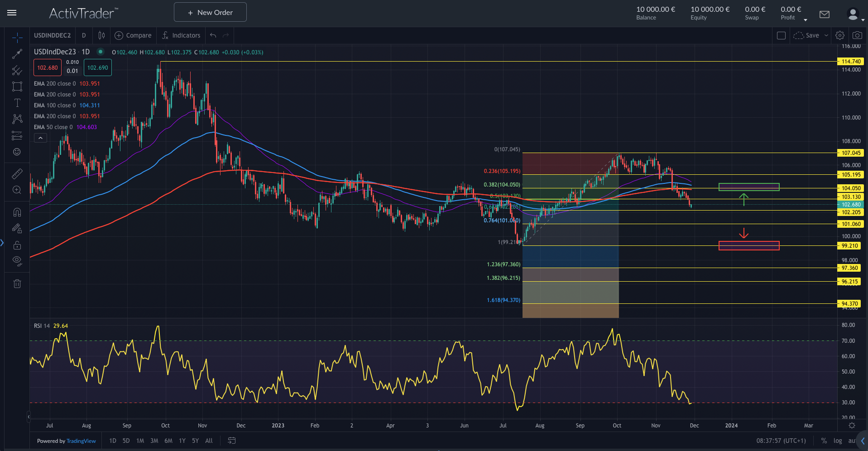868x451 pixels.
Task: Collapse the indicator legend chevron
Action: [x=40, y=138]
